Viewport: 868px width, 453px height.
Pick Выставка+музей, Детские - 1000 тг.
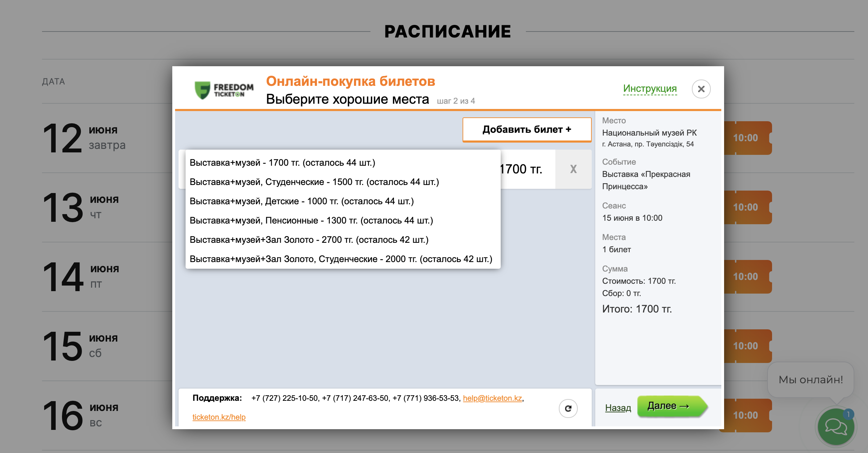(x=301, y=201)
